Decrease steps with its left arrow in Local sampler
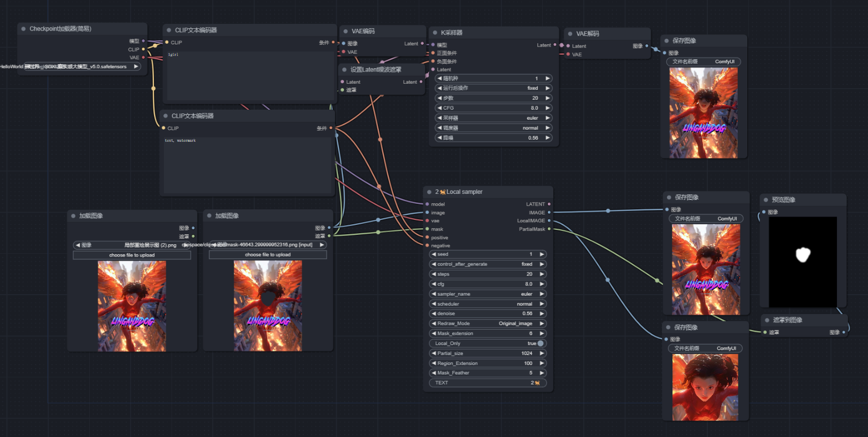The width and height of the screenshot is (868, 437). [x=433, y=274]
